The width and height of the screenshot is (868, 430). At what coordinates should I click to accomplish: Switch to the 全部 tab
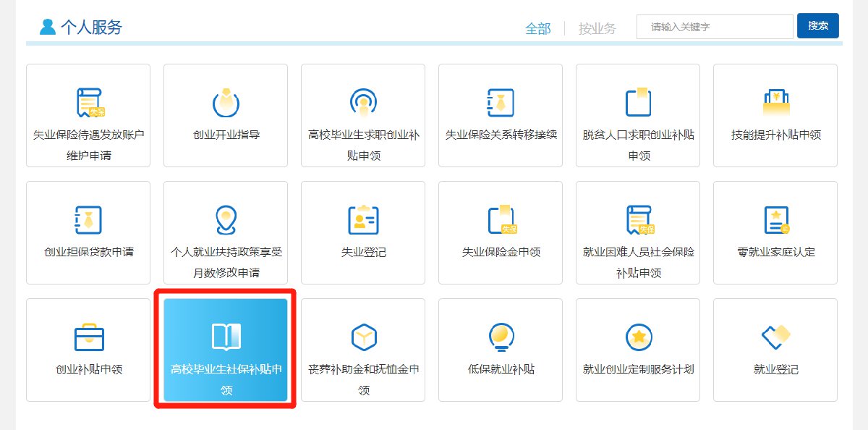pos(537,28)
